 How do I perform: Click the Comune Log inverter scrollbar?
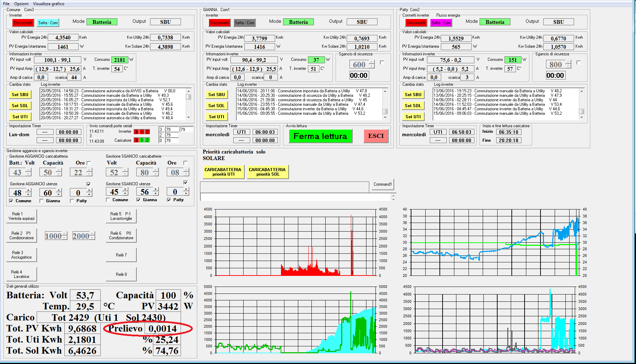click(x=189, y=104)
